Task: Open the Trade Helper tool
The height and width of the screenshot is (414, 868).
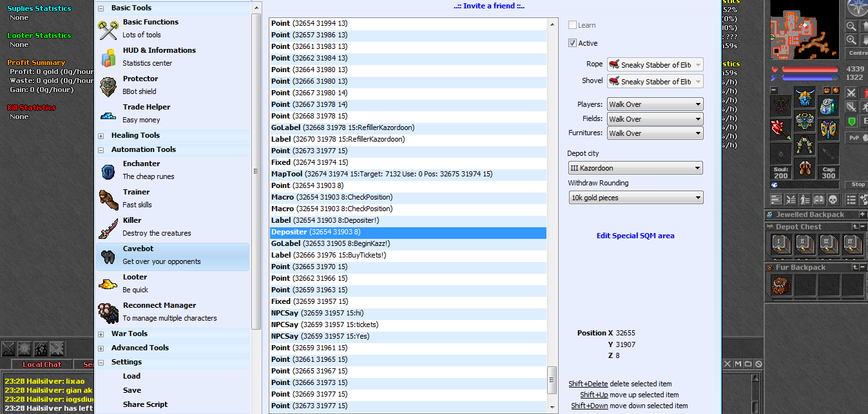Action: 146,108
